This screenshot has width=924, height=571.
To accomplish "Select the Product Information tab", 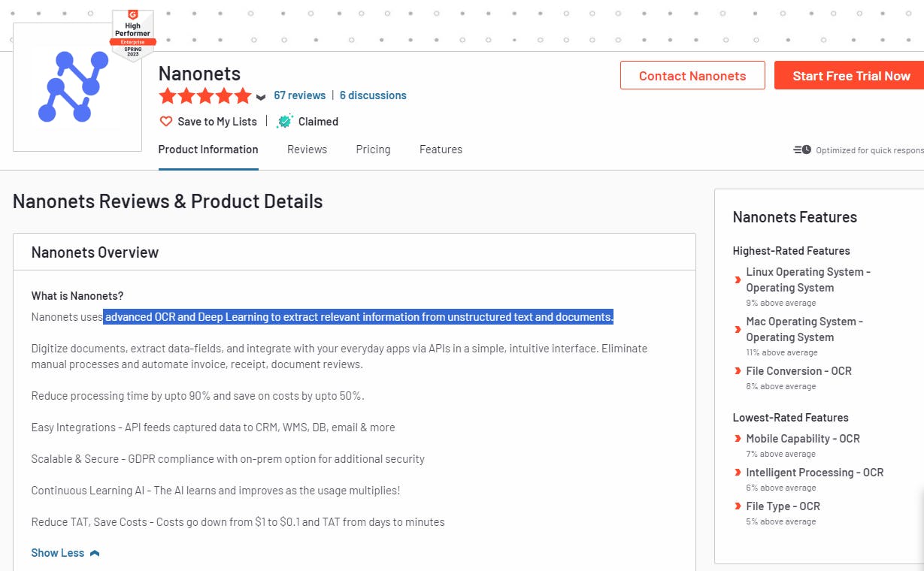I will pos(208,150).
